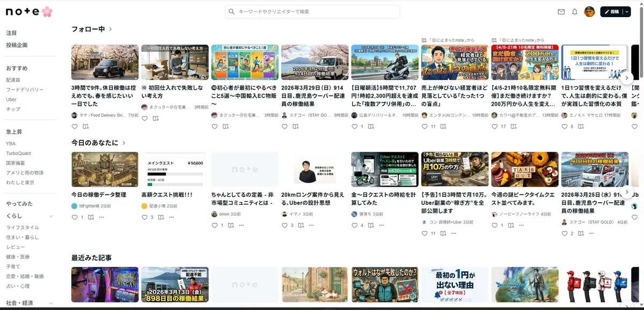This screenshot has height=310, width=644.
Task: Open the 最近みた記事 heading link
Action: (x=92, y=258)
